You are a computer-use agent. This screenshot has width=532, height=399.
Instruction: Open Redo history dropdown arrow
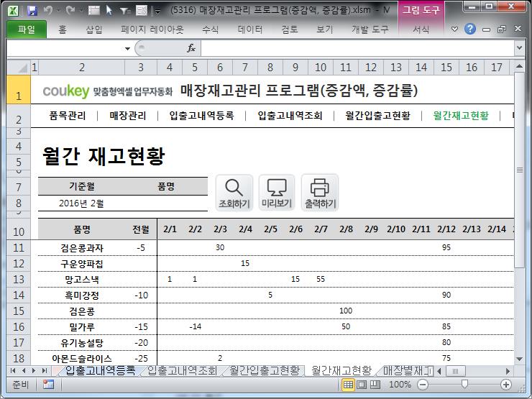pyautogui.click(x=81, y=11)
